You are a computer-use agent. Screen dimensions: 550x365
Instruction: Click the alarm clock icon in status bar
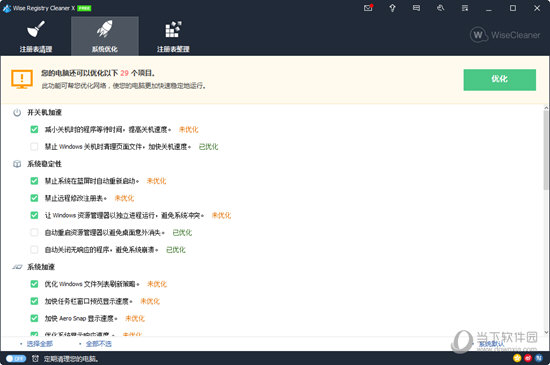click(x=35, y=358)
